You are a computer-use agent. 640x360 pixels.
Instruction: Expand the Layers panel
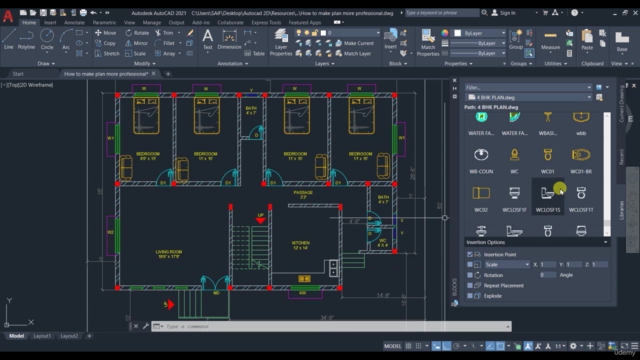(324, 63)
